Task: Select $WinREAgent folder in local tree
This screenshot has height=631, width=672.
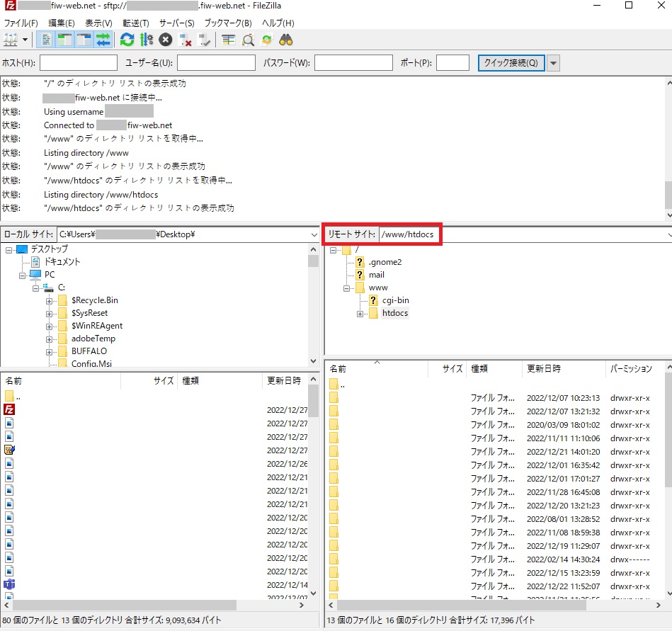Action: [x=97, y=326]
